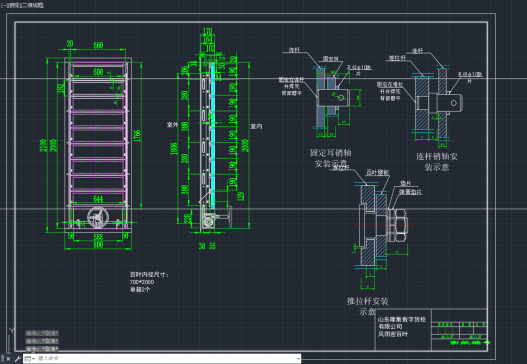Select the 固定座 leader label
Viewport: 527px width, 364px height.
coord(331,59)
